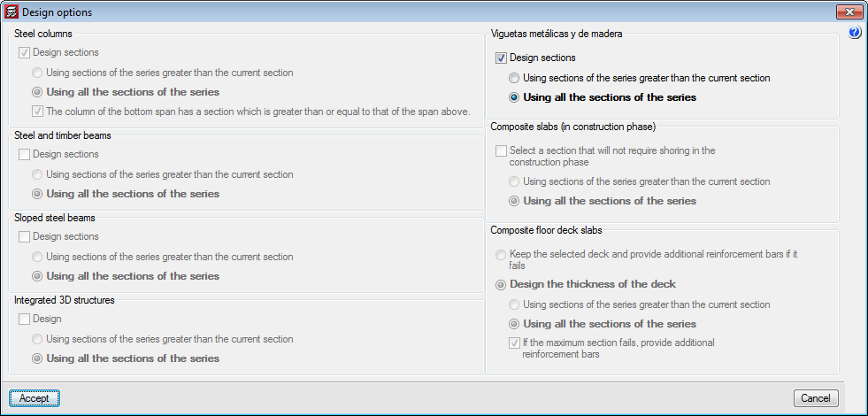The height and width of the screenshot is (416, 868).
Task: Click the Design options title bar app icon
Action: point(11,12)
